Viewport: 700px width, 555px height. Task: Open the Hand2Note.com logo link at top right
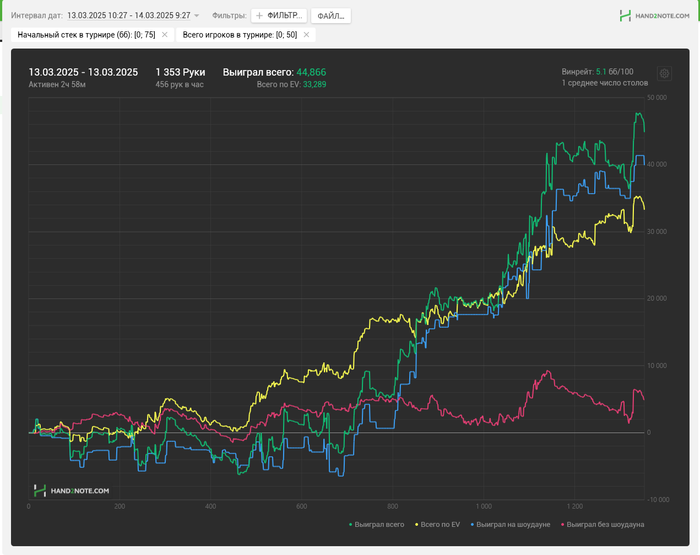click(654, 16)
